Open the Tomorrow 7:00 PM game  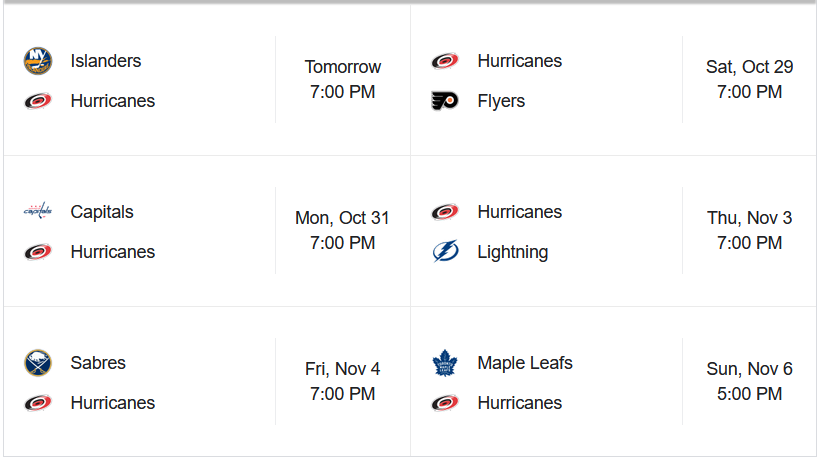point(343,79)
